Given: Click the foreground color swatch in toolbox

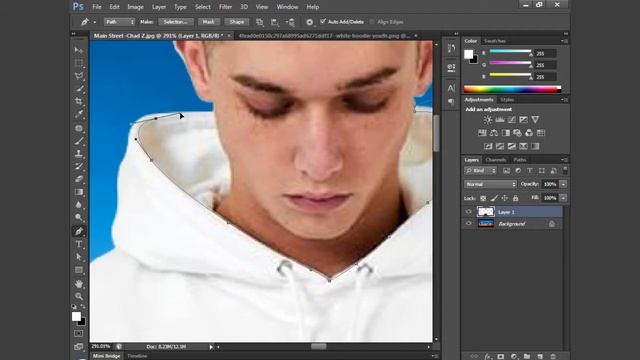Looking at the screenshot, I should pos(76,316).
